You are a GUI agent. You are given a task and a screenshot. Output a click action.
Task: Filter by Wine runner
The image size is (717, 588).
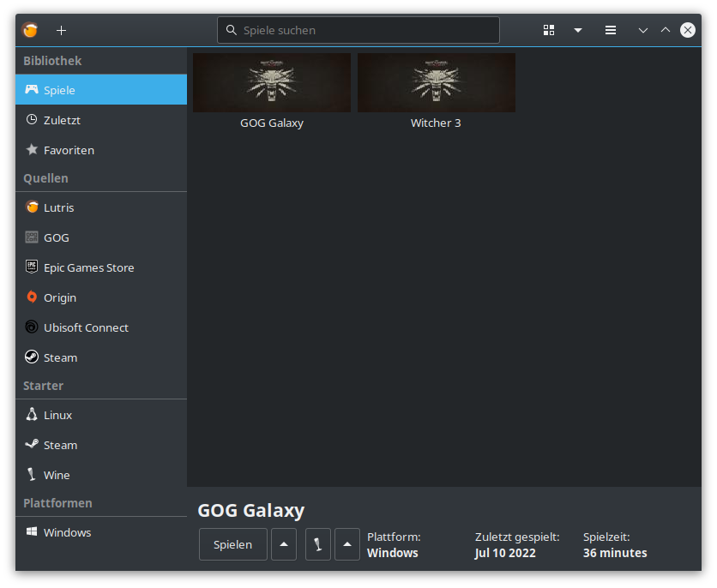(x=101, y=475)
